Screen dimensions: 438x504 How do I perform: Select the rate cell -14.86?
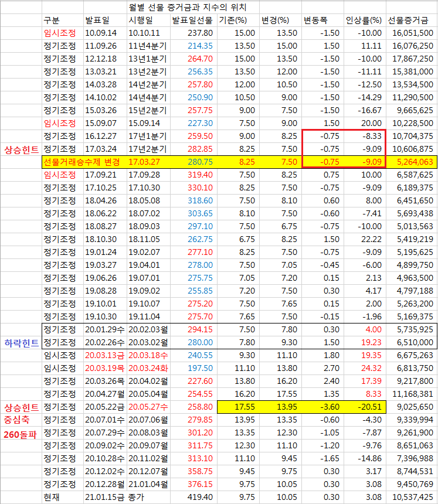370,458
